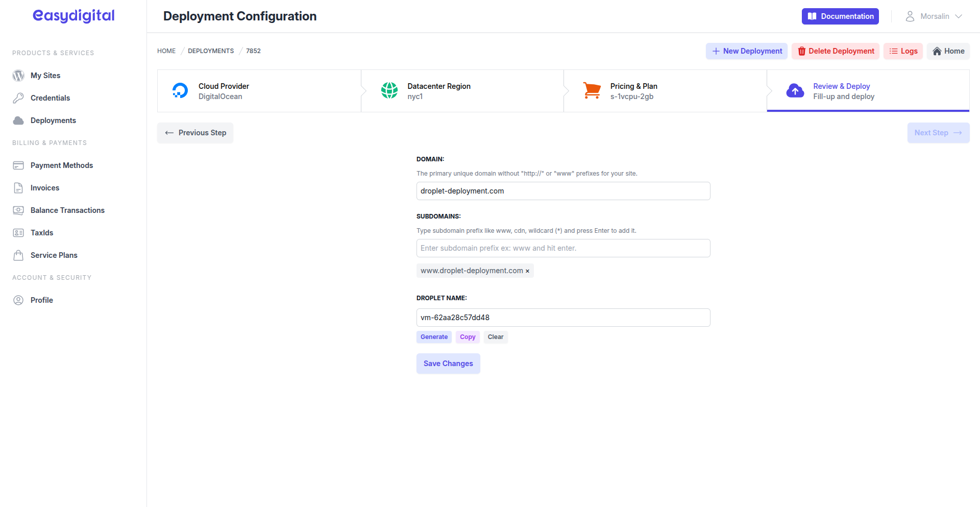Click the orange shopping cart Pricing icon

tap(592, 90)
